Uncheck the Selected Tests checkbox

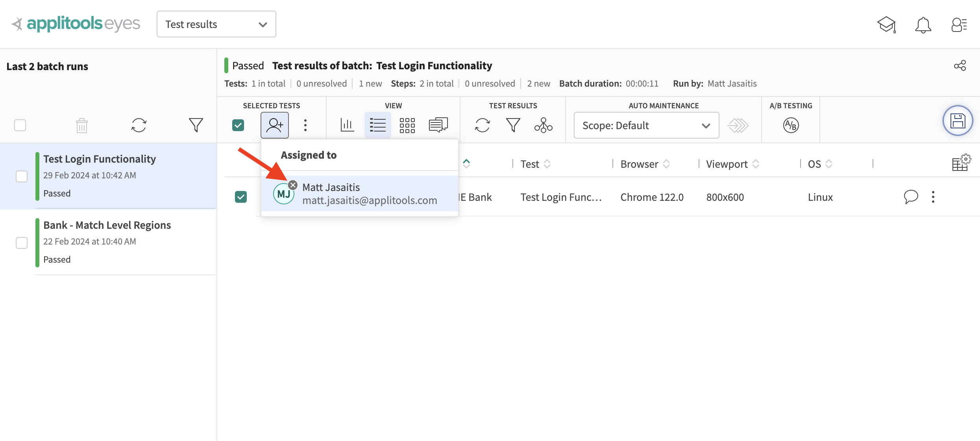(x=238, y=125)
